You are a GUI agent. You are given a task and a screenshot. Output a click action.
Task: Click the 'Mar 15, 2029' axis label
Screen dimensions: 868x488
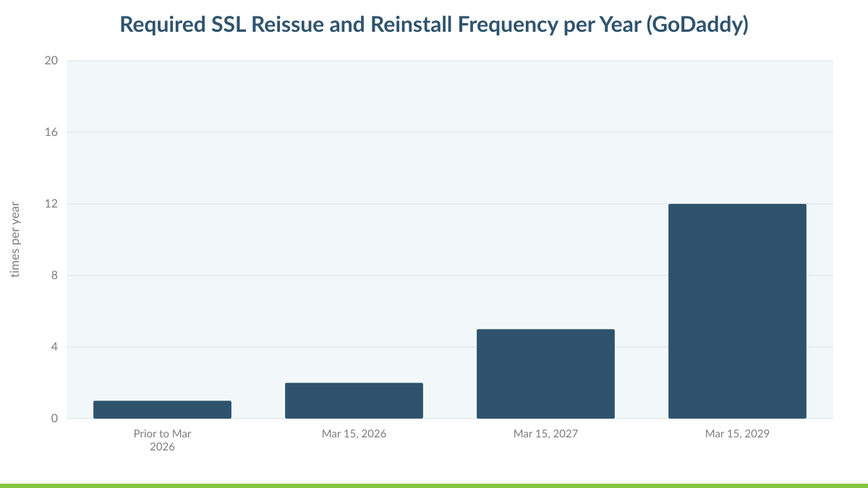pyautogui.click(x=737, y=434)
